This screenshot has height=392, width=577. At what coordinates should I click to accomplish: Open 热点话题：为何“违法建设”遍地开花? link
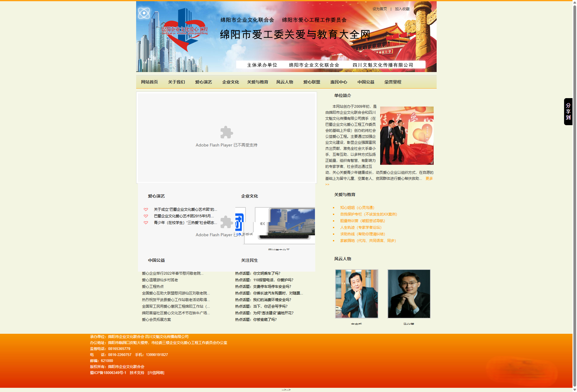(x=264, y=313)
